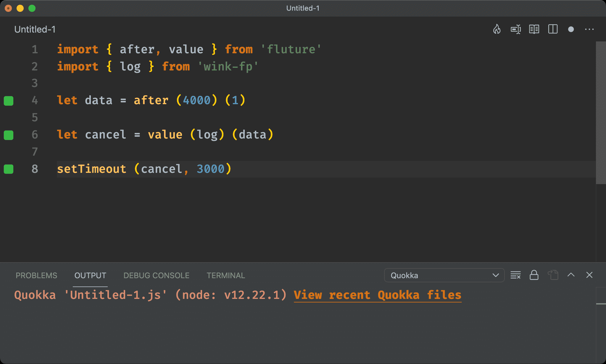Click the green square on line 4
This screenshot has width=606, height=364.
click(9, 100)
